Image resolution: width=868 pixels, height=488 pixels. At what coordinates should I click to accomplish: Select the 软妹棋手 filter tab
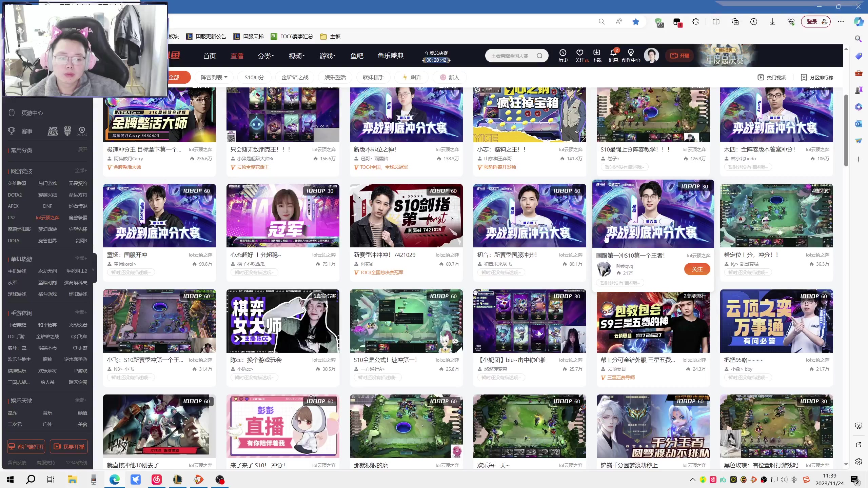tap(373, 78)
